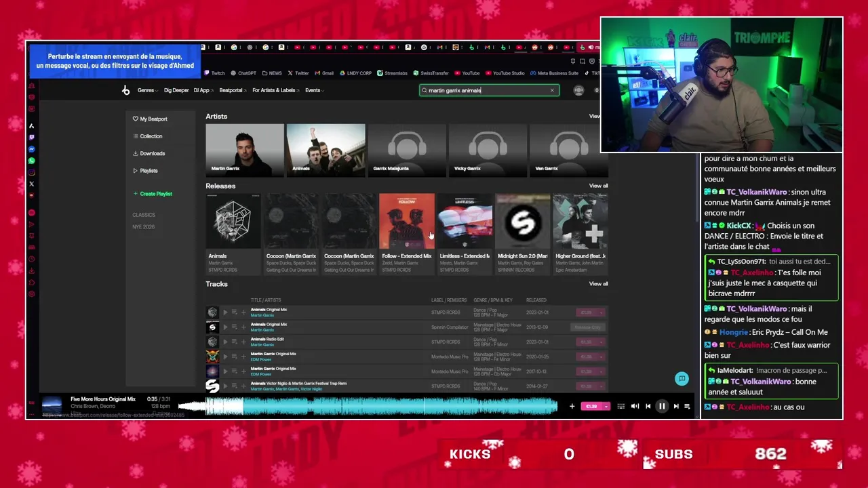This screenshot has height=488, width=868.
Task: Clear the search field with X
Action: [x=552, y=90]
